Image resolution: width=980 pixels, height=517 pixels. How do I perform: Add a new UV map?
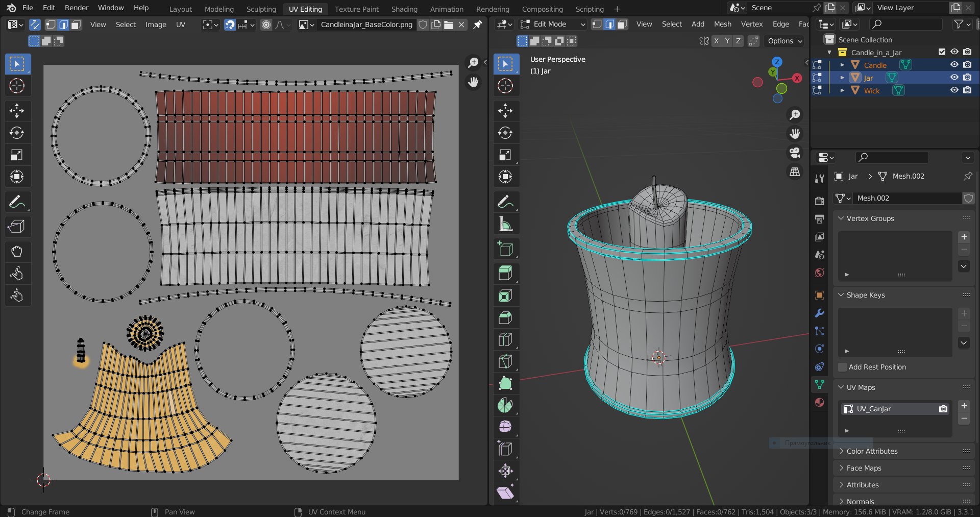coord(964,406)
